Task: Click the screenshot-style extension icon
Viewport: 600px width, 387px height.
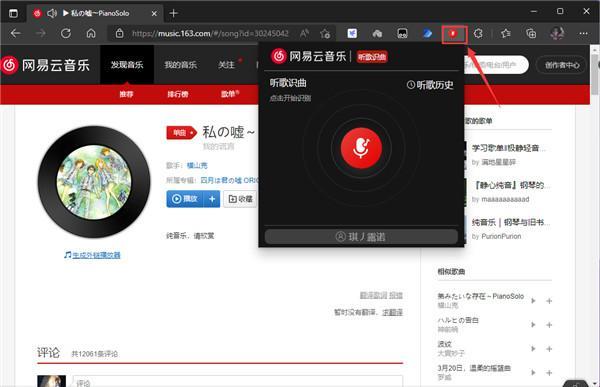Action: point(402,34)
